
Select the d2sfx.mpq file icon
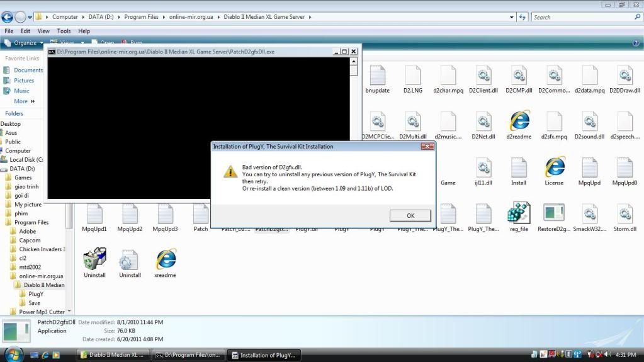point(554,122)
